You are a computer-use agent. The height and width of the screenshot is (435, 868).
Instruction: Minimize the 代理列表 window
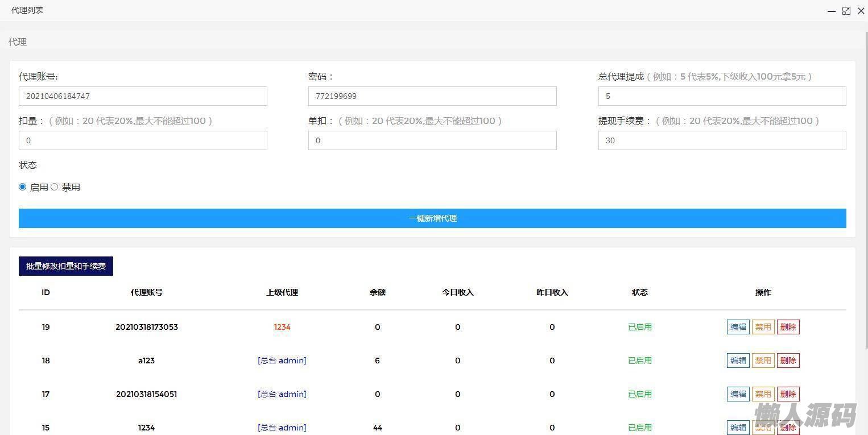point(832,11)
